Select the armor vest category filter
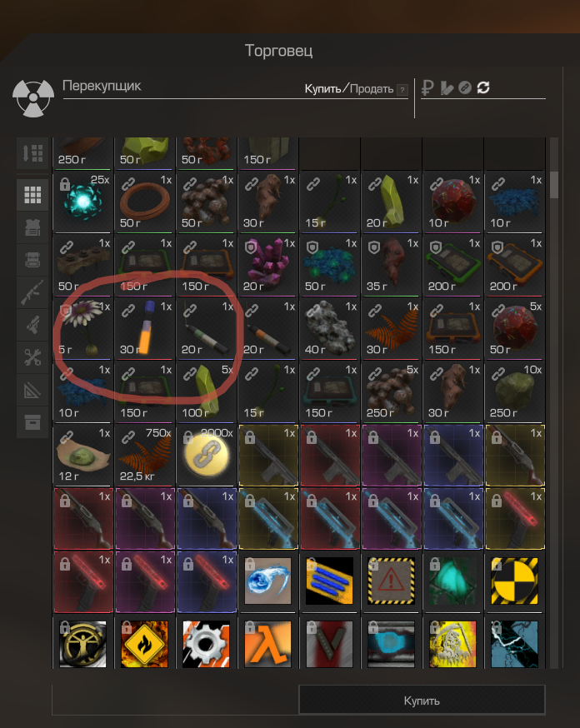This screenshot has height=728, width=580. point(32,227)
